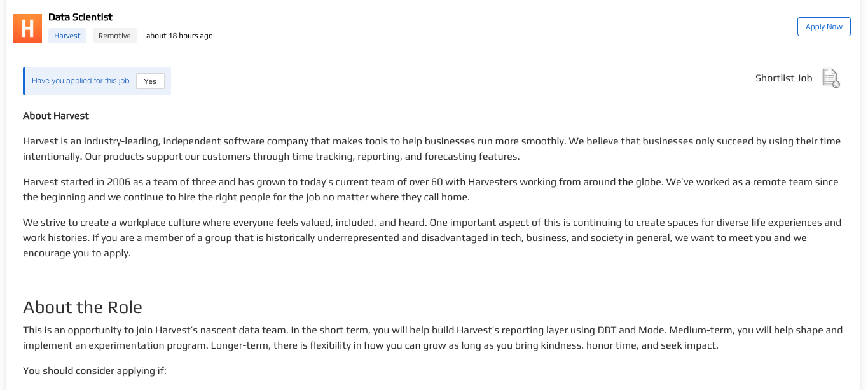Click the Shortlist Job document icon
This screenshot has height=390, width=868.
[x=830, y=78]
